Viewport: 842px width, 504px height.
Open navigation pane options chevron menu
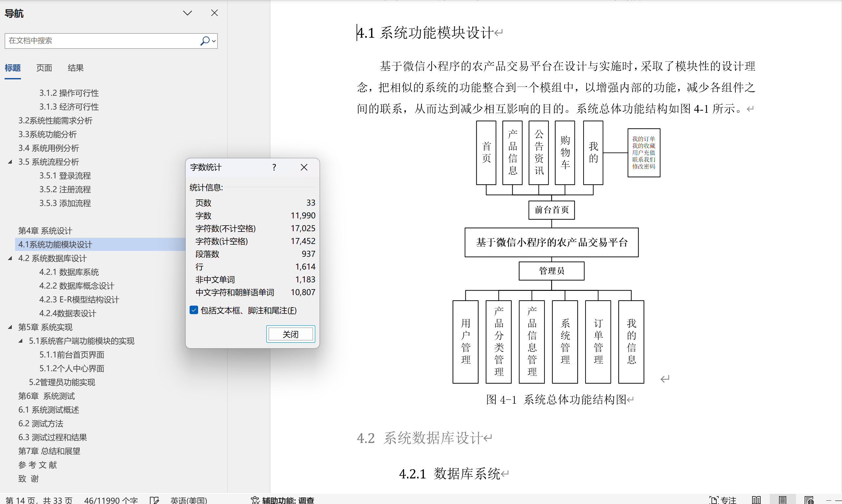[x=188, y=13]
